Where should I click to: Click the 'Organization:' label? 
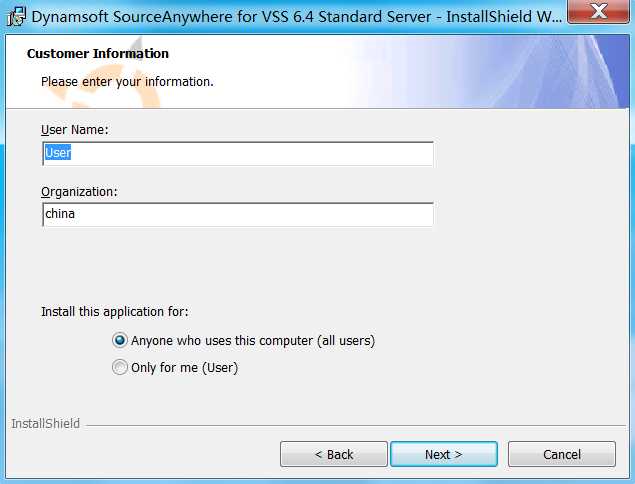pyautogui.click(x=79, y=191)
